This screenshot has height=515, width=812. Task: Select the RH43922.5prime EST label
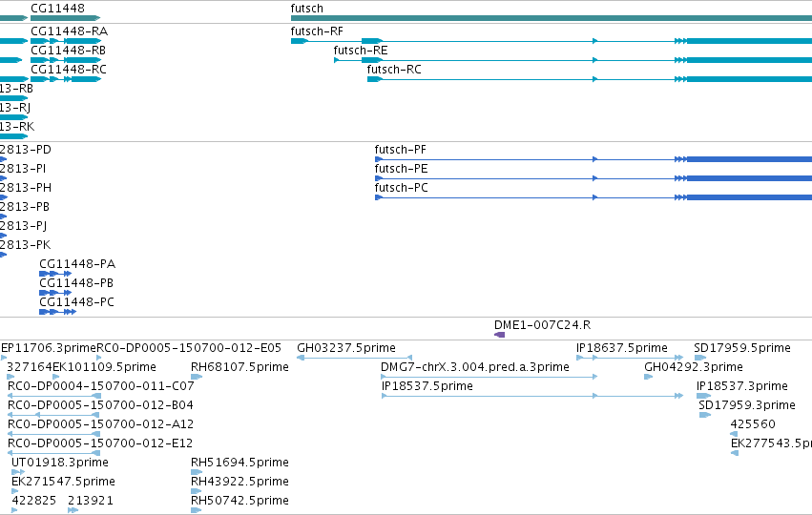click(239, 482)
